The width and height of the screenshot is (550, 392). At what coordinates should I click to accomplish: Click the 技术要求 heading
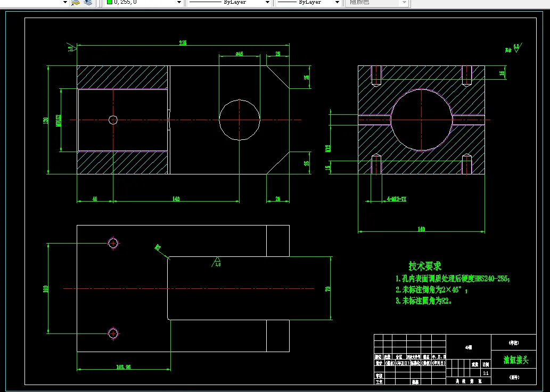click(x=425, y=266)
